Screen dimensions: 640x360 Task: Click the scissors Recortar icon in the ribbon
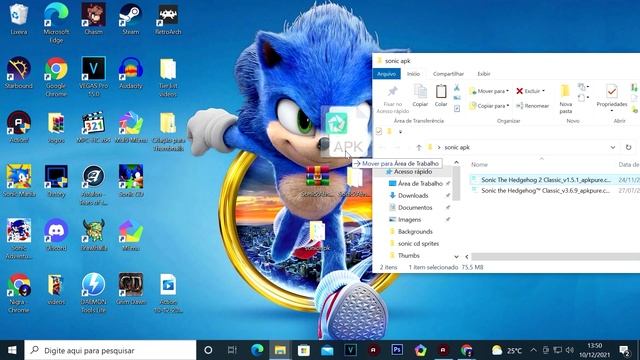tap(457, 88)
